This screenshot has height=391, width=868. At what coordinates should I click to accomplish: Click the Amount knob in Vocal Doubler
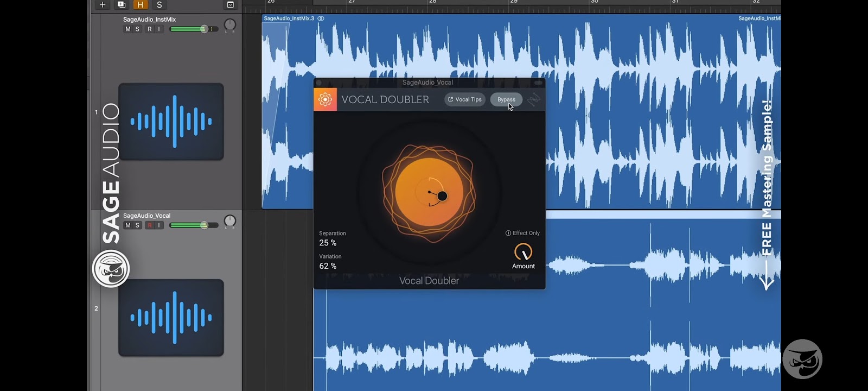coord(523,252)
